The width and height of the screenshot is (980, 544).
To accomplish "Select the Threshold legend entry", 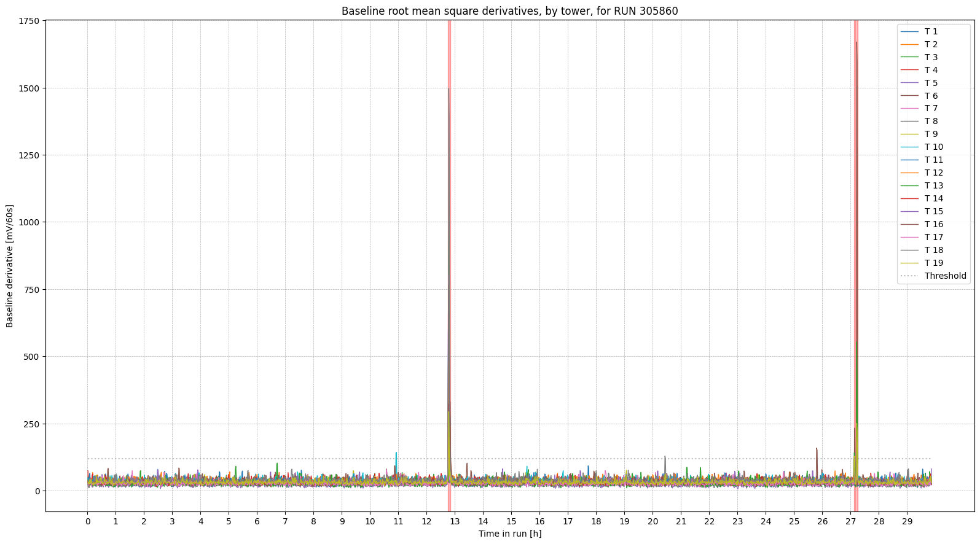I will (x=945, y=276).
